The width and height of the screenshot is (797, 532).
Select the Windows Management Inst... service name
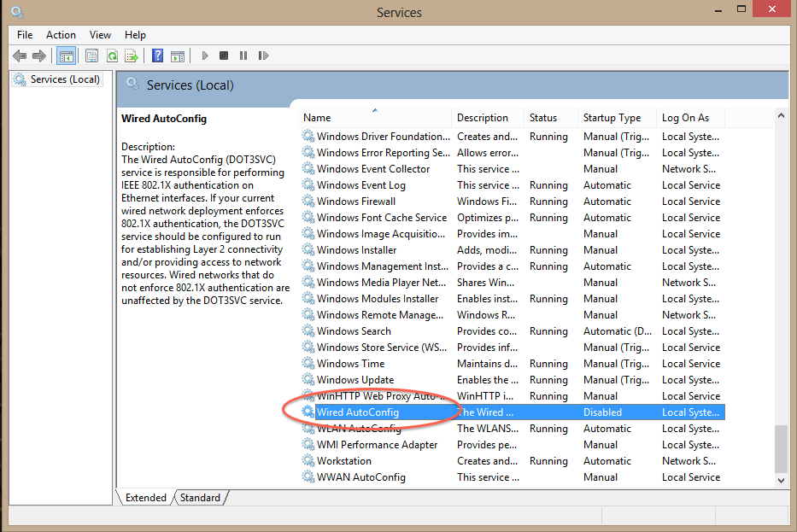tap(383, 266)
